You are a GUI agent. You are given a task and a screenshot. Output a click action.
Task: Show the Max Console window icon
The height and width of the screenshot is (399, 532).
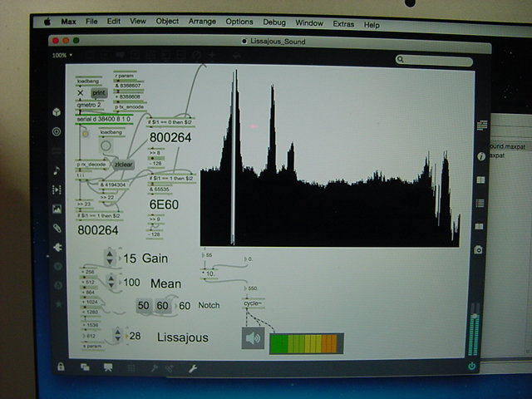[482, 126]
